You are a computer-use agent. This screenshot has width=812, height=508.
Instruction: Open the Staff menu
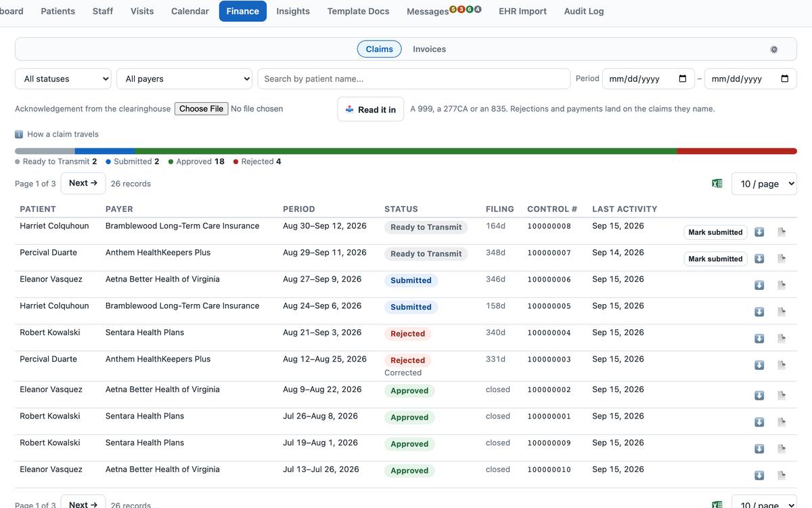pyautogui.click(x=103, y=11)
